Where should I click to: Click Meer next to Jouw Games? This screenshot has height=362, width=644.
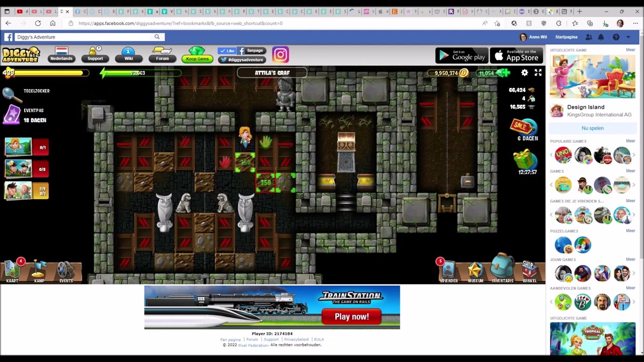(x=630, y=260)
